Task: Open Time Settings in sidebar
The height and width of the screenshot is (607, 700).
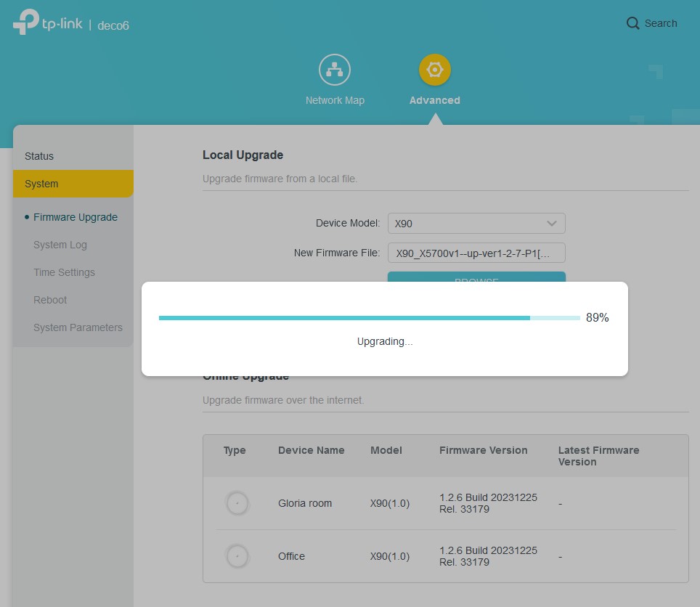Action: [64, 272]
